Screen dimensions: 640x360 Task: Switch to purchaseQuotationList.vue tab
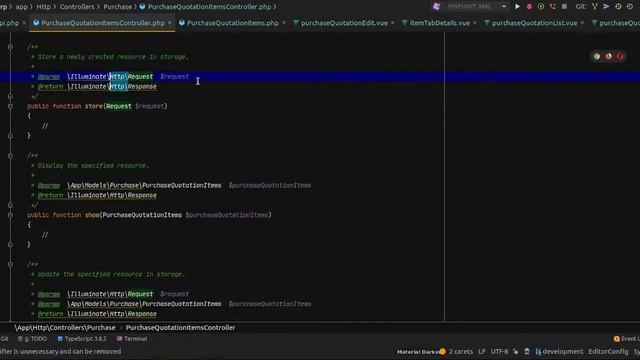click(x=534, y=23)
